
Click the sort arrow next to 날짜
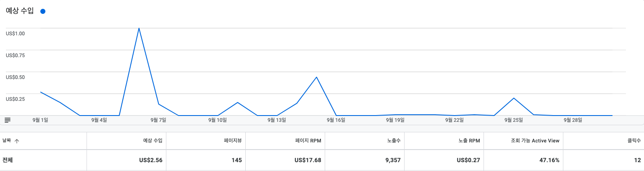point(17,141)
